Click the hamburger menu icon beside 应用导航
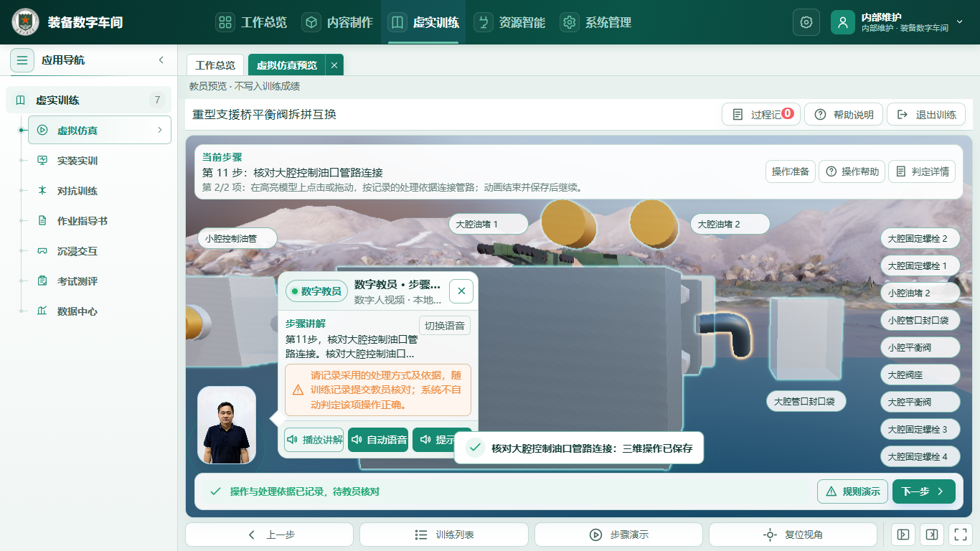Screen dimensions: 980x551 pos(22,60)
